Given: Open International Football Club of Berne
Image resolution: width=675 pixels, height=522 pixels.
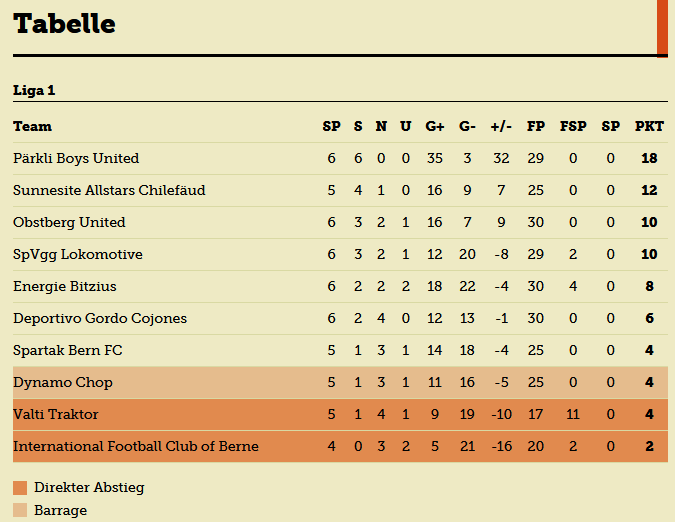Looking at the screenshot, I should click(136, 446).
